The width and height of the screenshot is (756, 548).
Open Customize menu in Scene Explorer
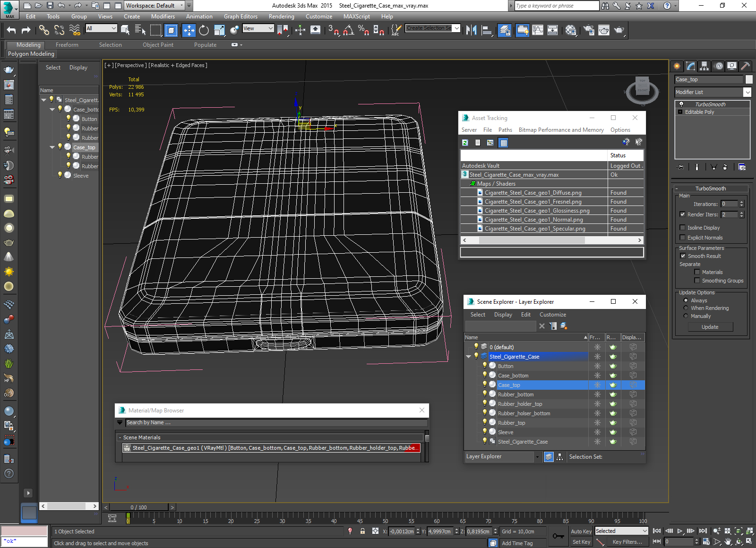pyautogui.click(x=552, y=315)
